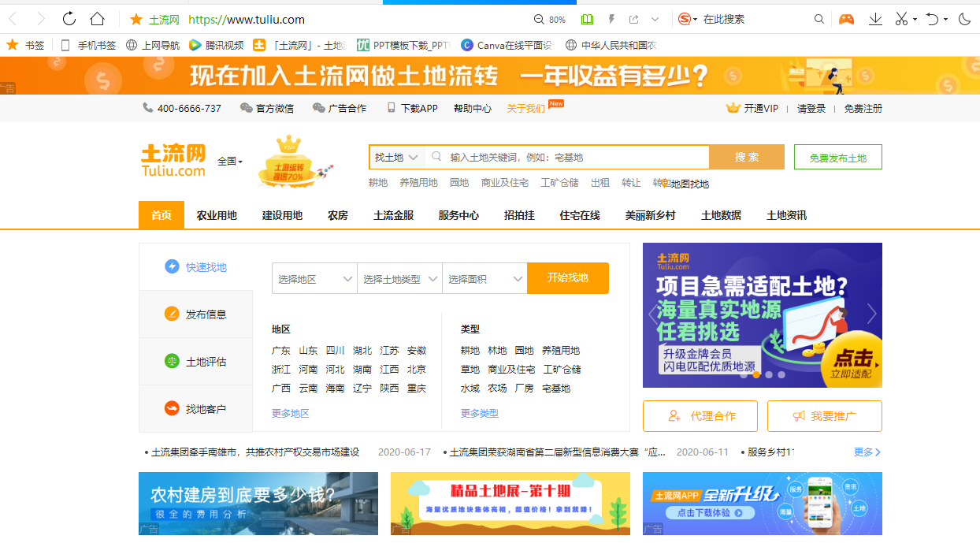Select 土地评估 in the left sidebar

pyautogui.click(x=196, y=362)
